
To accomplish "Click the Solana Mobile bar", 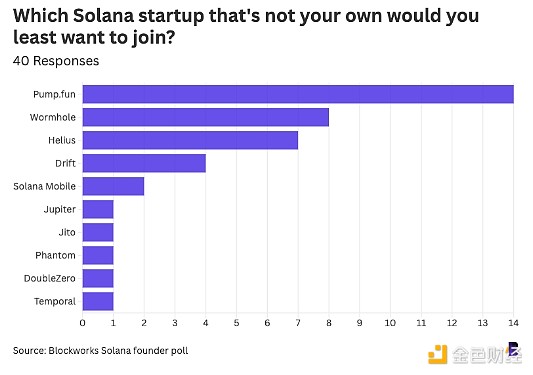I will click(x=113, y=186).
